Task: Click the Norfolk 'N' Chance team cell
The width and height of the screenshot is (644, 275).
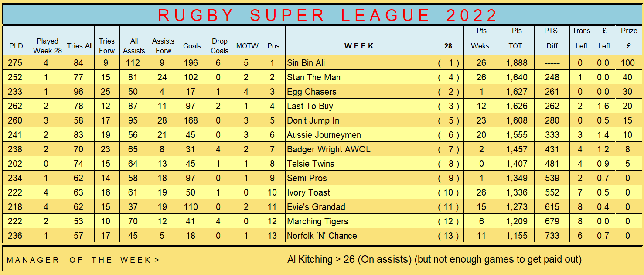Action: tap(359, 236)
